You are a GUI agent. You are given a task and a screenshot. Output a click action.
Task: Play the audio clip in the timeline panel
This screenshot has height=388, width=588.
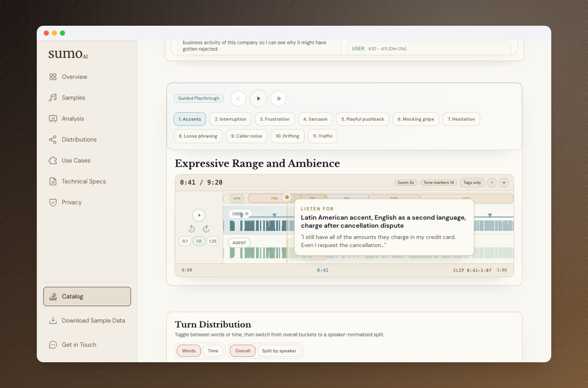(x=199, y=215)
